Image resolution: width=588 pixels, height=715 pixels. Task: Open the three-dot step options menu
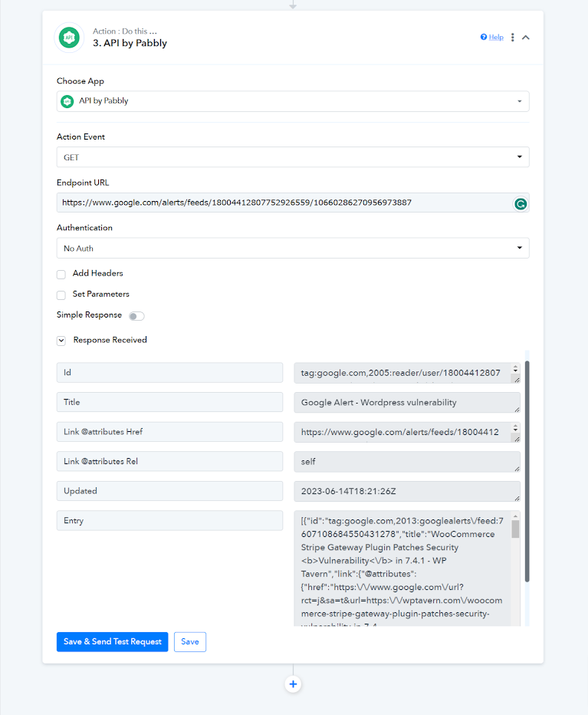[x=513, y=38]
